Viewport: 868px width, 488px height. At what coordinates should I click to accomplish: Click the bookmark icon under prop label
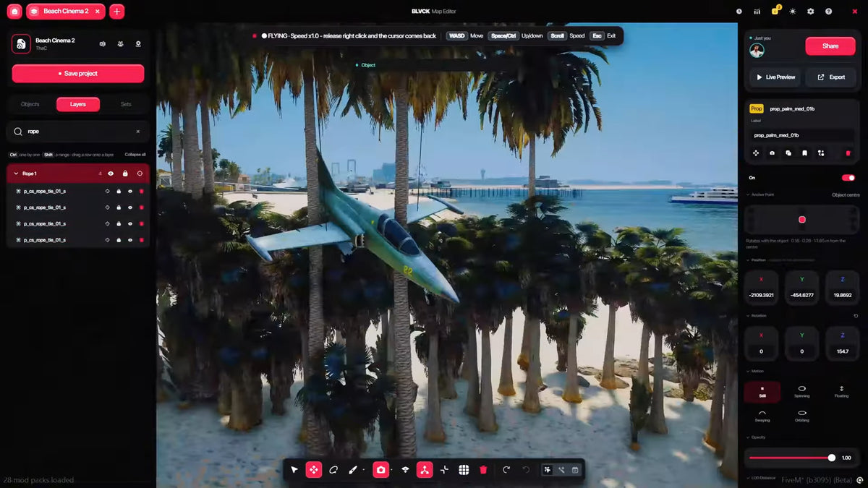(804, 153)
